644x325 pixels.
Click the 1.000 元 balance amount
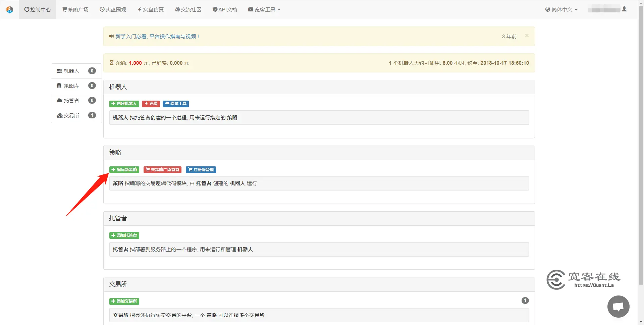pyautogui.click(x=138, y=63)
